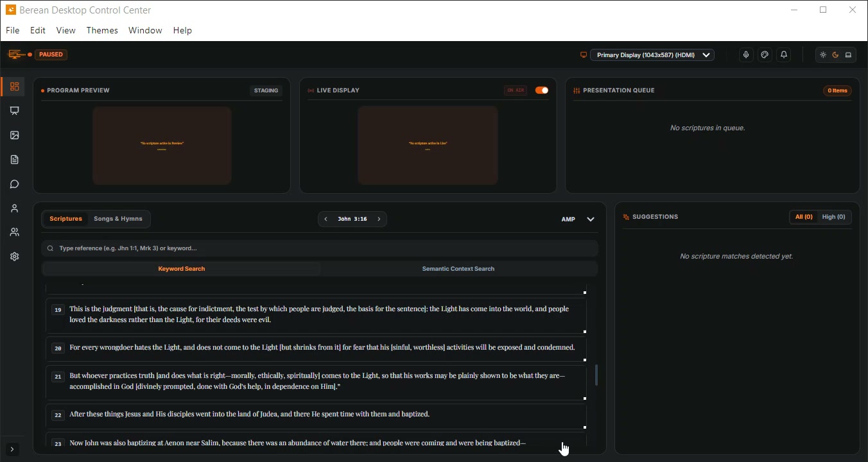Open the Themes menu
The image size is (868, 462).
(x=102, y=30)
